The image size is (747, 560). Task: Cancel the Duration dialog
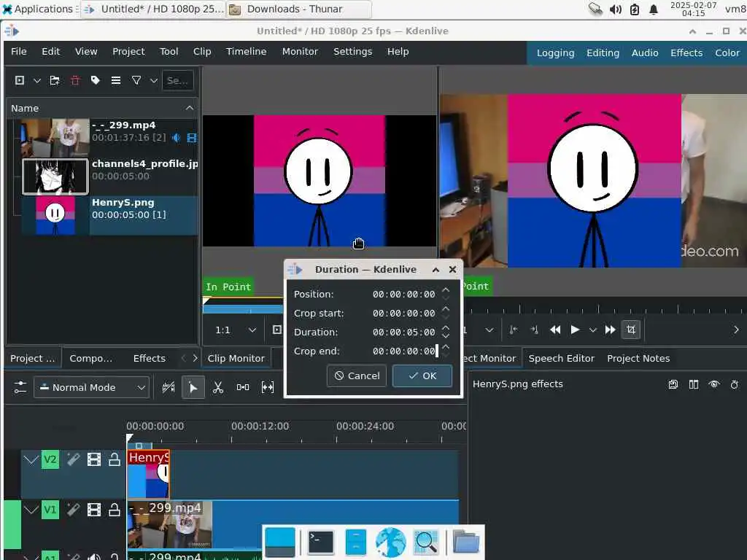357,376
